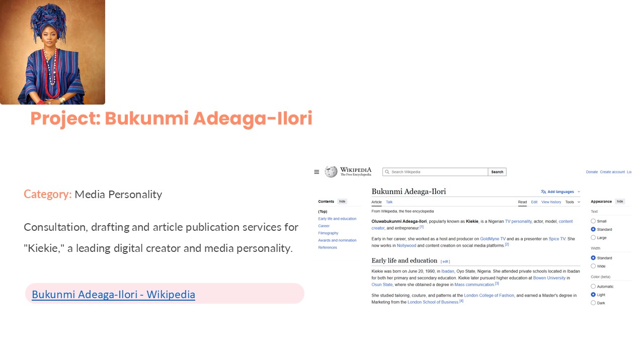Open the Bukunmi Adeaga-Ilori - Wikipedia hyperlink
This screenshot has height=362, width=644.
113,294
